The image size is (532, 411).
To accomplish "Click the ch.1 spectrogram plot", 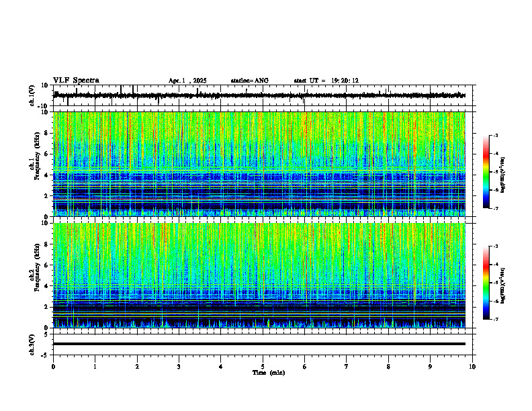I will [x=259, y=164].
